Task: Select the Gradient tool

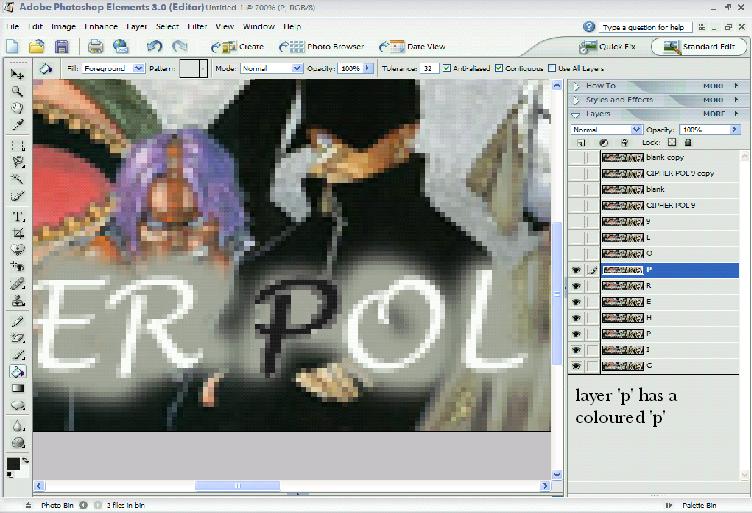Action: pos(18,388)
